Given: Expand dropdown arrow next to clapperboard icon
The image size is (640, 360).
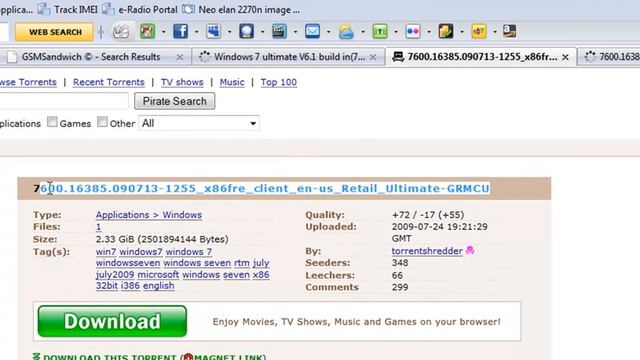Looking at the screenshot, I should pos(296,32).
